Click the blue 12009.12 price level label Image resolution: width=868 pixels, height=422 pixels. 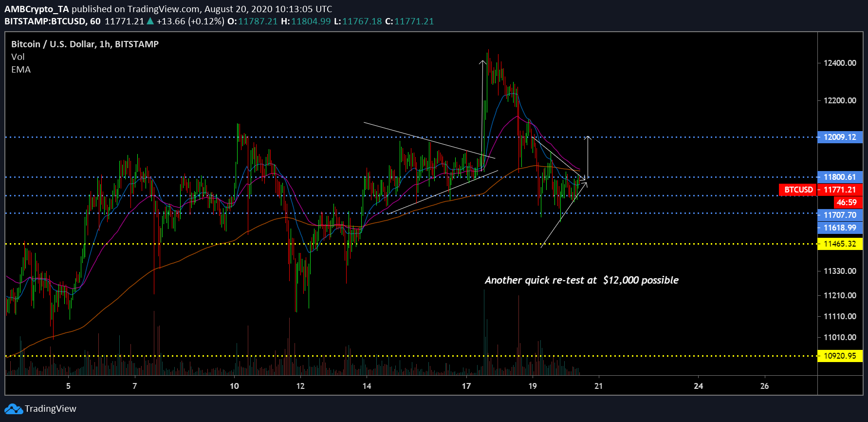click(839, 137)
